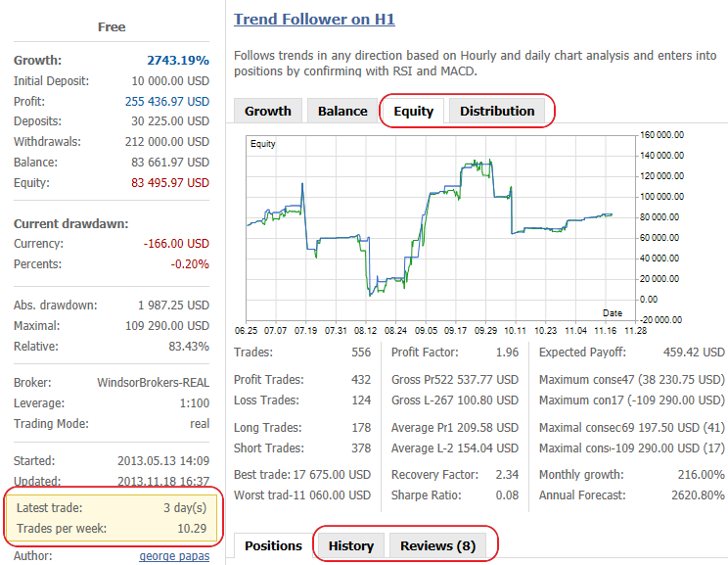
Task: Click the Profit amount 255 436.97 USD
Action: [x=166, y=101]
